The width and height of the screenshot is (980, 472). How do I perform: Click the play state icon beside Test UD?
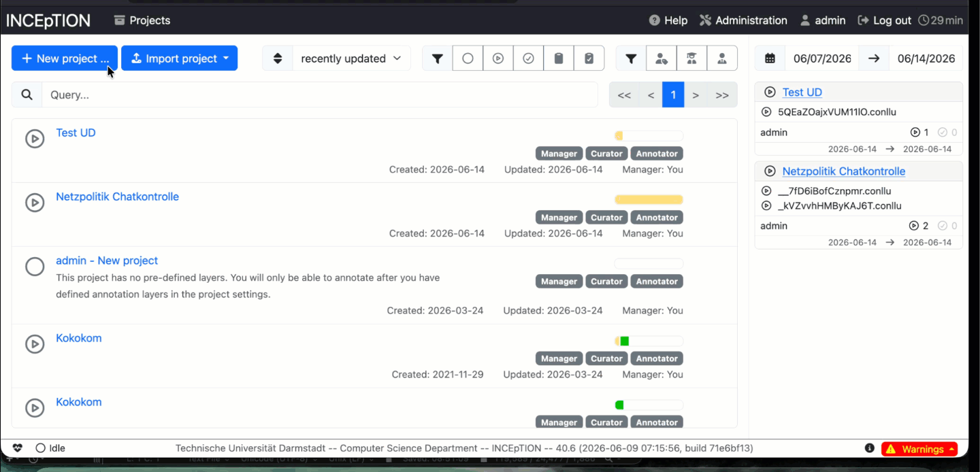[x=35, y=139]
